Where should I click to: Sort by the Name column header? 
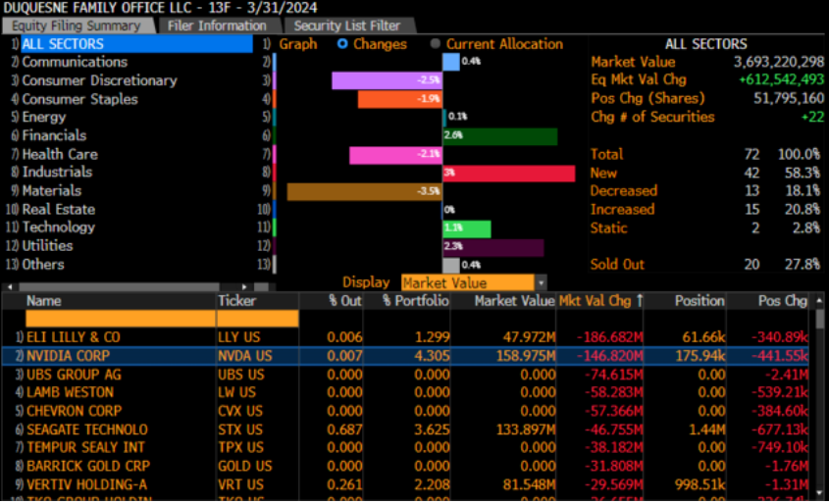(44, 301)
